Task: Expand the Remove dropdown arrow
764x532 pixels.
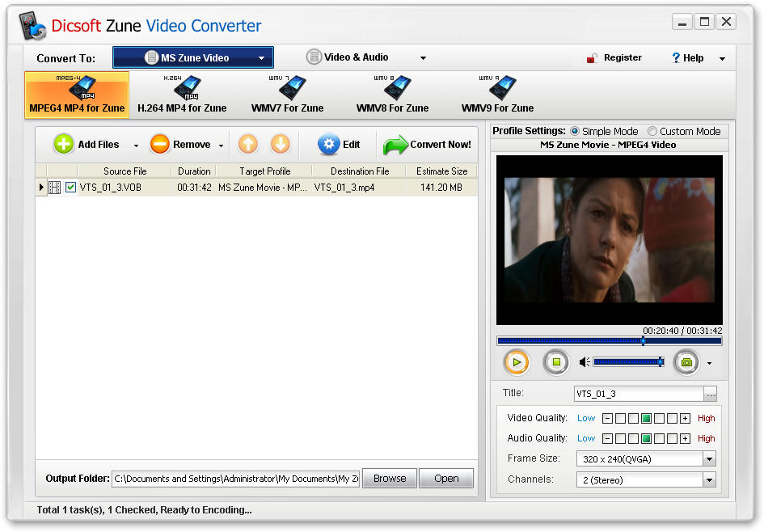Action: tap(222, 146)
